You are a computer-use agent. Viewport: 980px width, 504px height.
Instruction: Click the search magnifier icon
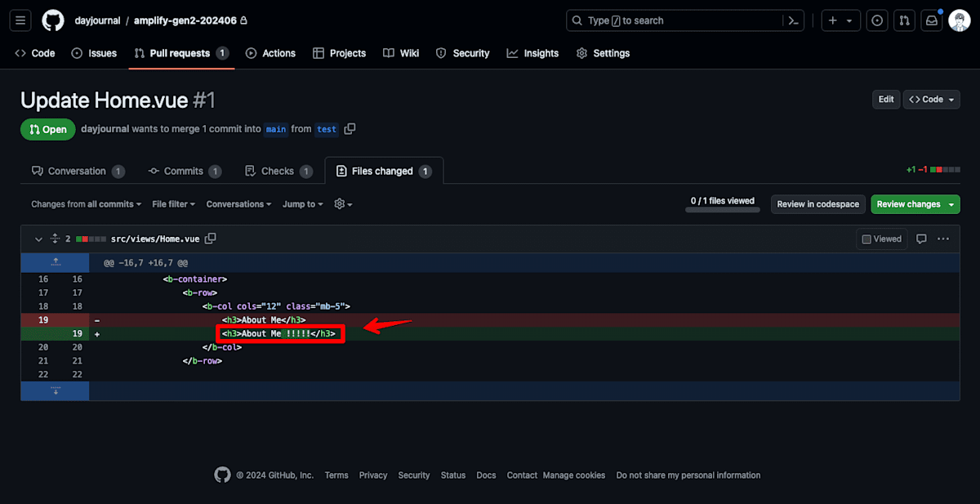577,20
